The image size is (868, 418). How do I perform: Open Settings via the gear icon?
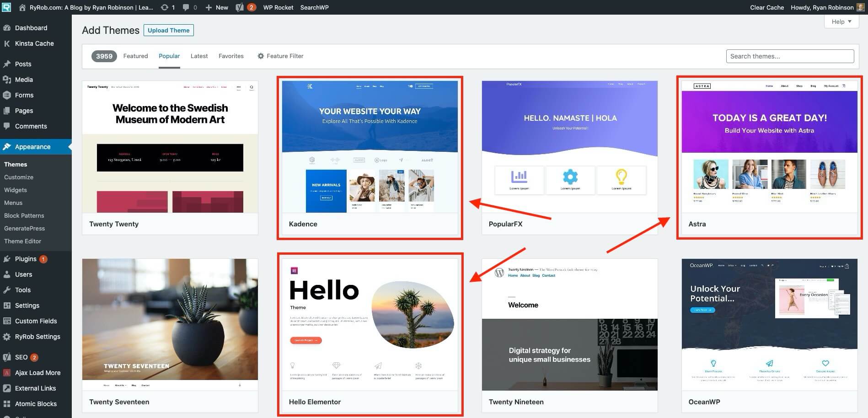tap(7, 305)
